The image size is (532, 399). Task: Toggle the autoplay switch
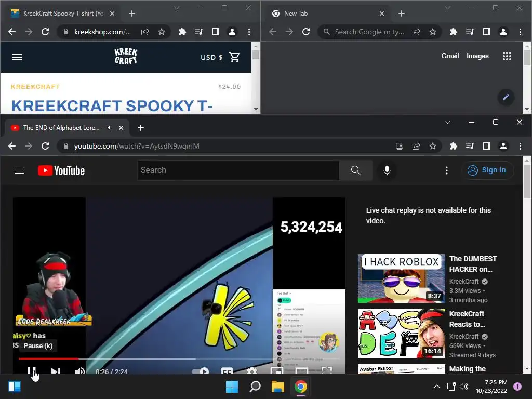click(201, 370)
